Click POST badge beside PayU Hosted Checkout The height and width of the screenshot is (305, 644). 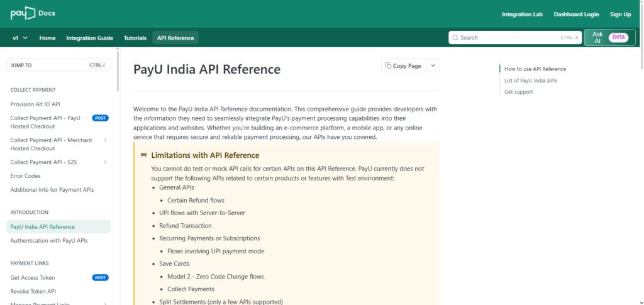point(100,118)
